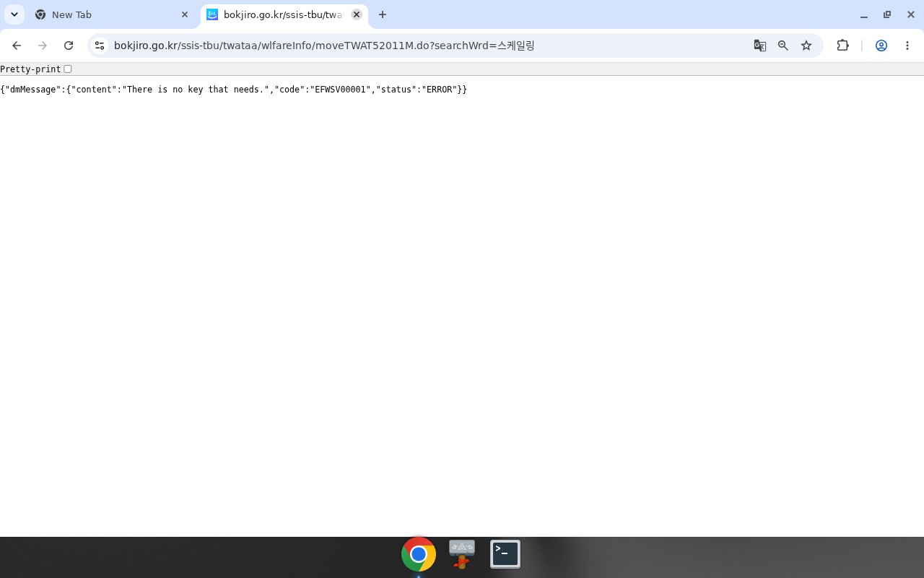Restore down the Chrome window
The height and width of the screenshot is (578, 924).
887,14
